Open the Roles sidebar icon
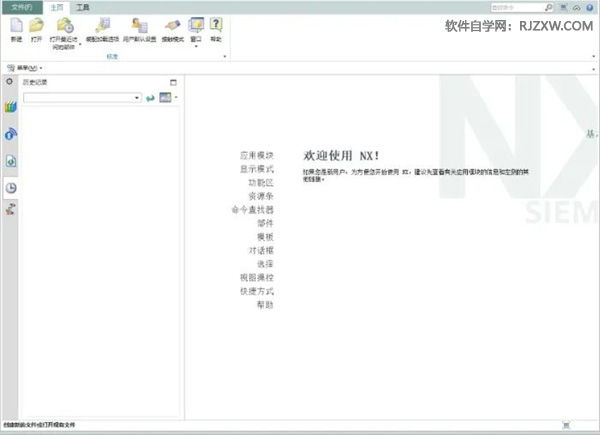Viewport: 600px width, 435px height. [x=11, y=209]
